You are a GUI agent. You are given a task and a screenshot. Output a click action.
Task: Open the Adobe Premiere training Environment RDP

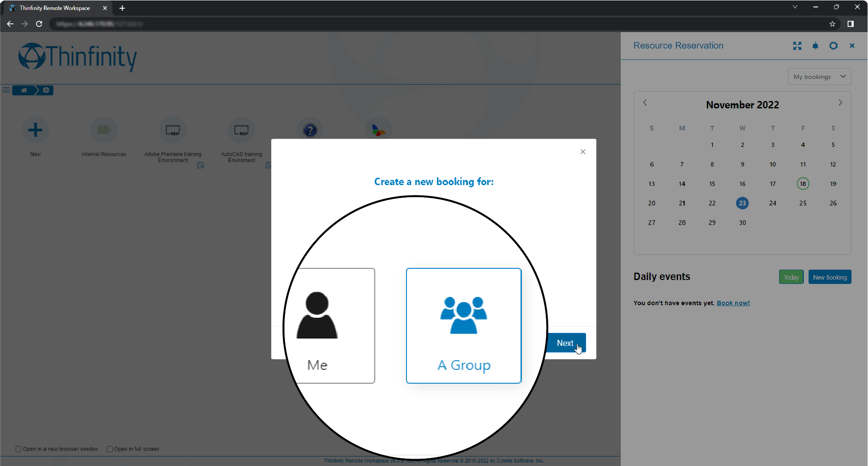click(173, 130)
